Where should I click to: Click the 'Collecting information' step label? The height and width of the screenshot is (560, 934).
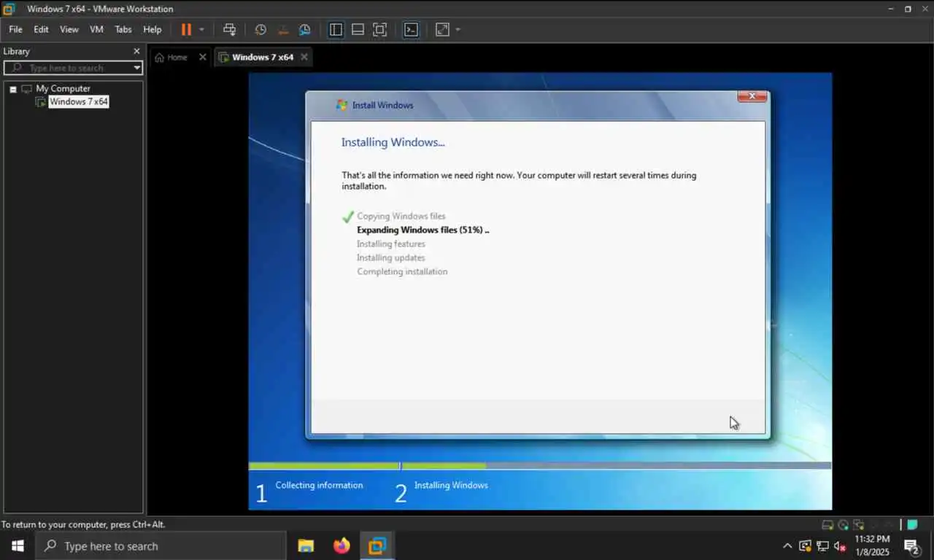319,485
